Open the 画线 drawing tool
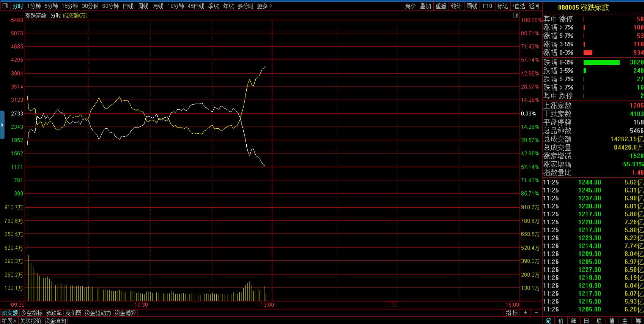 (472, 6)
